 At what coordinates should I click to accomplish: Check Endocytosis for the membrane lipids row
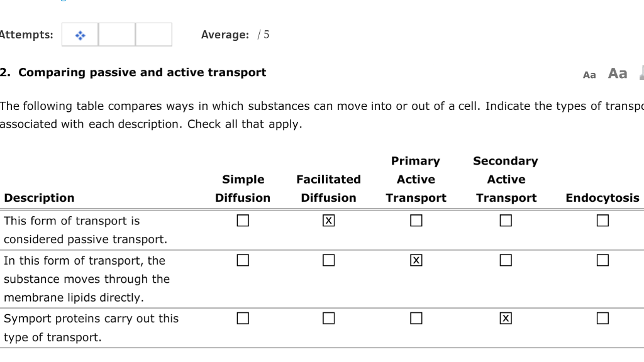602,260
